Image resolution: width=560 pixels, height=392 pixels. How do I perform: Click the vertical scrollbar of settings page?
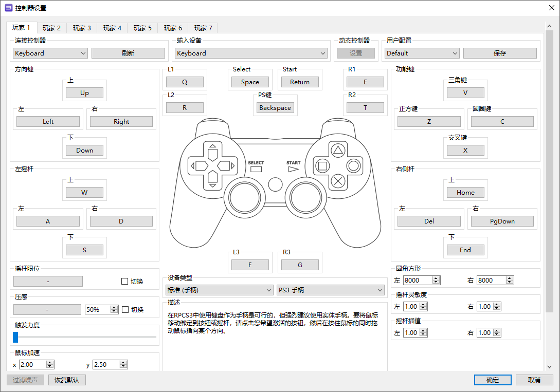tap(549, 171)
